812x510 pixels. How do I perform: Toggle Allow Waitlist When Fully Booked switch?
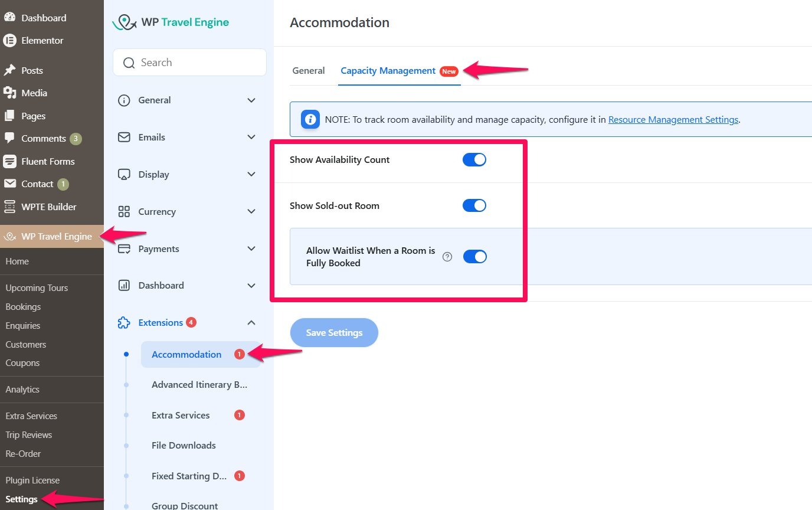tap(475, 256)
